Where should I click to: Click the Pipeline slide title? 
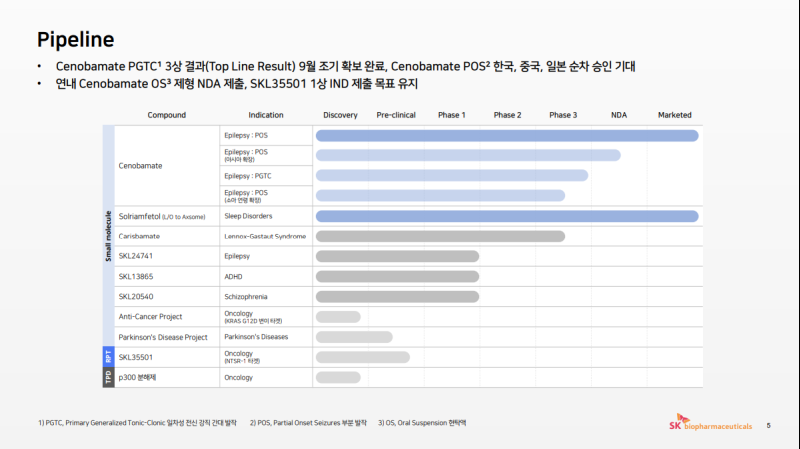(75, 40)
